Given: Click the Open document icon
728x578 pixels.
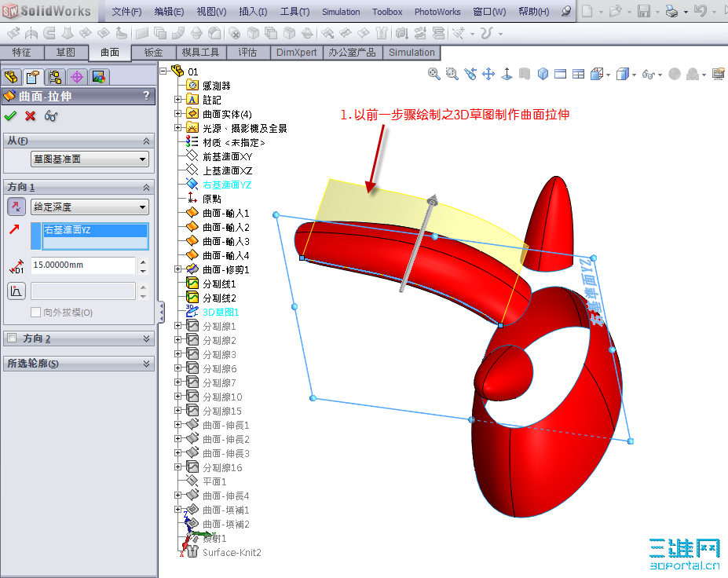Looking at the screenshot, I should (615, 11).
